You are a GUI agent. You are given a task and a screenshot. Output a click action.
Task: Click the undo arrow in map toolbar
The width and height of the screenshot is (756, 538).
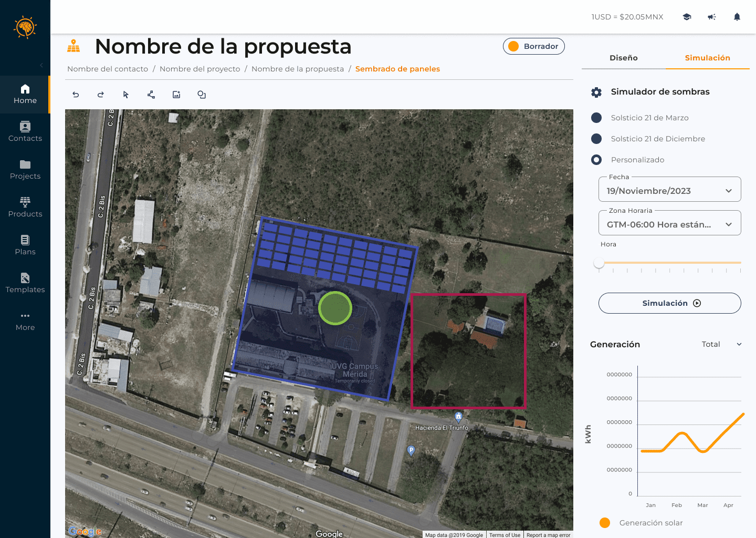pyautogui.click(x=76, y=95)
